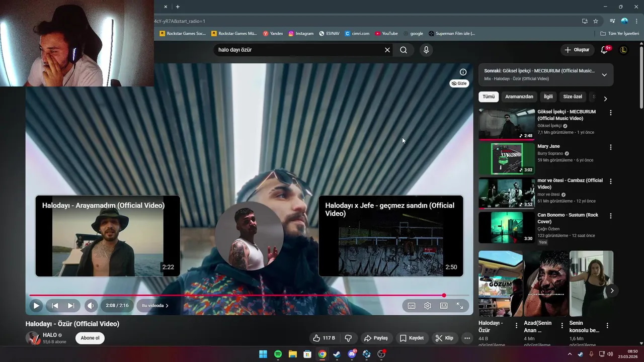
Task: Bookmark this page with star icon
Action: click(x=596, y=21)
